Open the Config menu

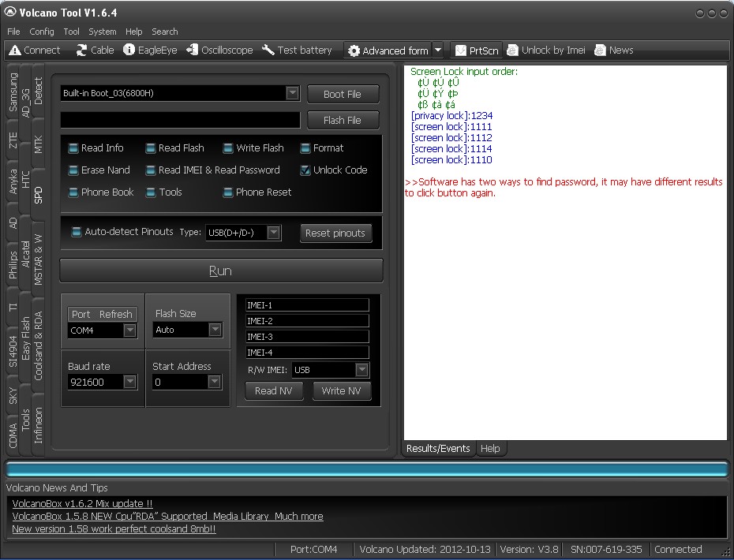pyautogui.click(x=42, y=32)
